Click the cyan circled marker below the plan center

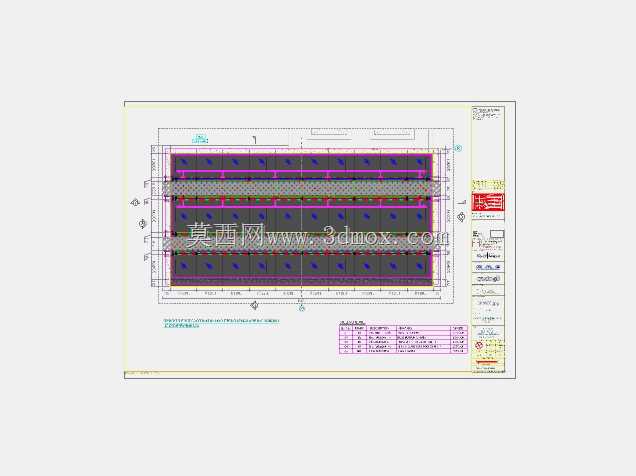click(x=302, y=308)
